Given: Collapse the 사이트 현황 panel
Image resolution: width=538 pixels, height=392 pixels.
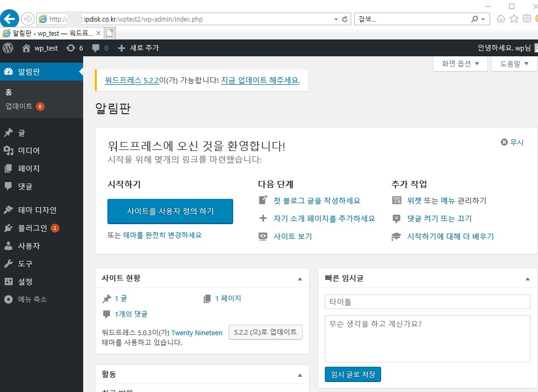Looking at the screenshot, I should click(x=300, y=279).
